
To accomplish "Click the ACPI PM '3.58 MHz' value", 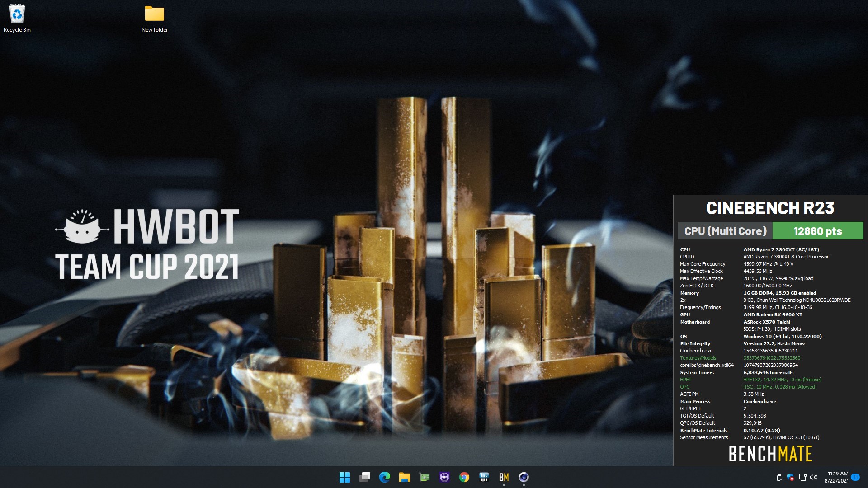I will point(754,394).
